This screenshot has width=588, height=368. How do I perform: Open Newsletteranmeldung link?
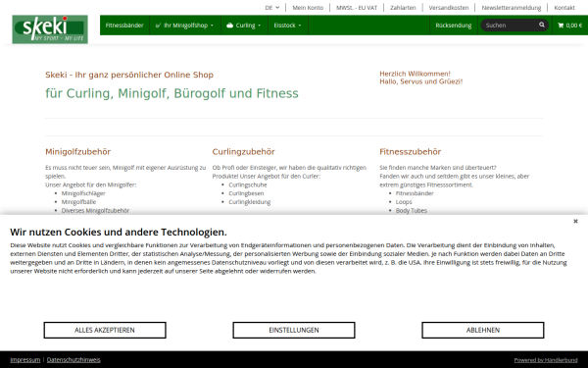(x=512, y=8)
